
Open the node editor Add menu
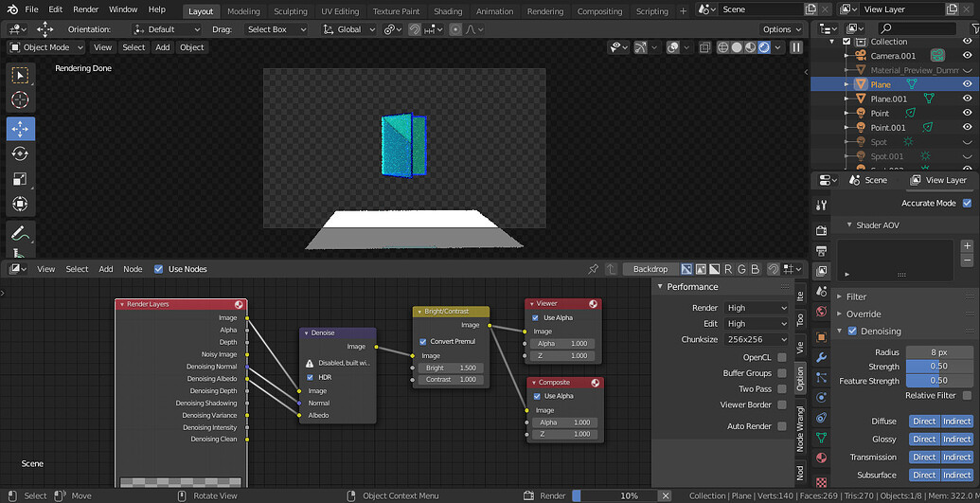(106, 269)
